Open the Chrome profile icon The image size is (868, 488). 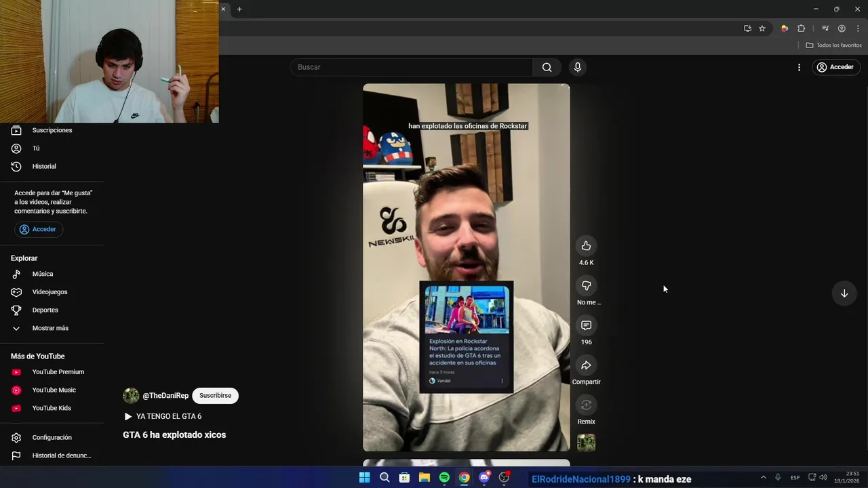pyautogui.click(x=842, y=28)
